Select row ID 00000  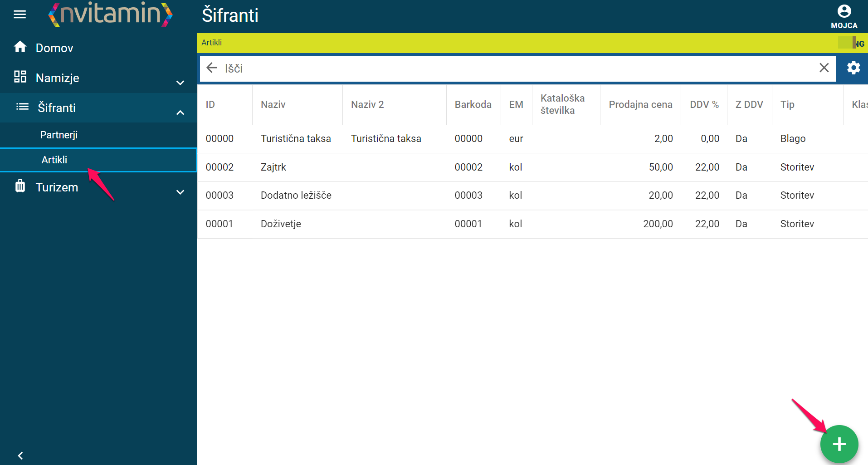pos(219,139)
